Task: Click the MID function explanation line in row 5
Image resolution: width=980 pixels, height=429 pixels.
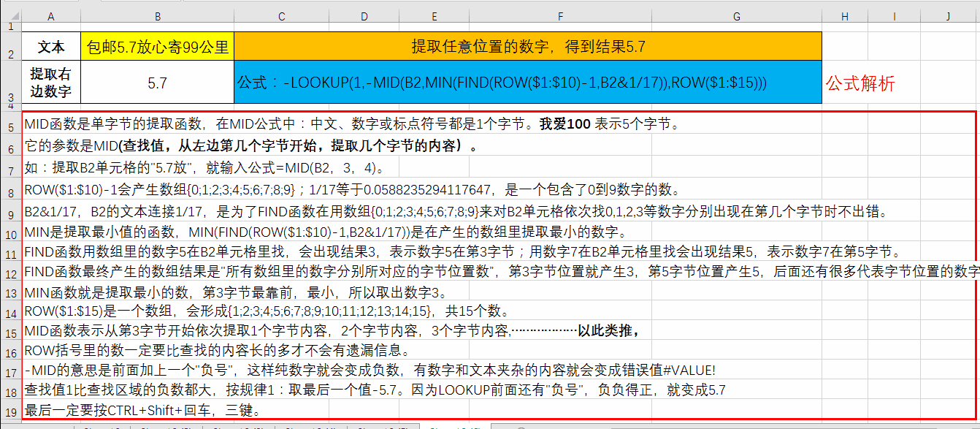Action: 292,126
